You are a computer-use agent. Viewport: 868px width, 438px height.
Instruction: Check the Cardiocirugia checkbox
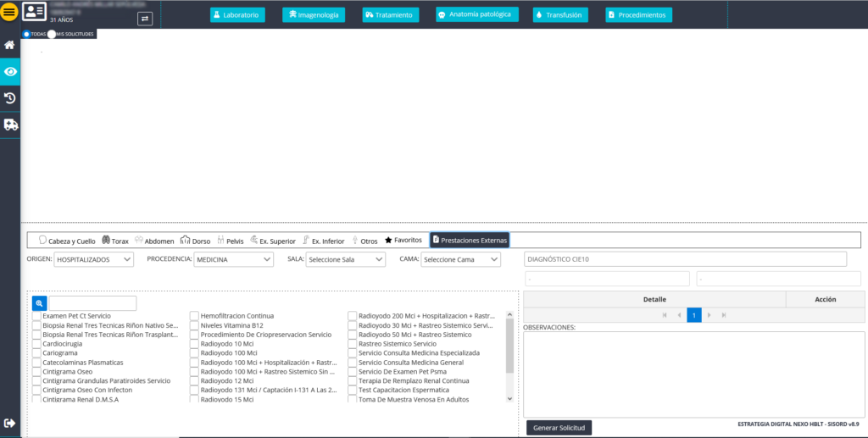click(x=36, y=344)
